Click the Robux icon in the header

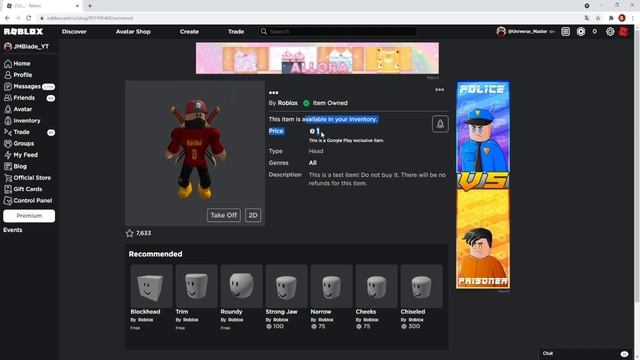(580, 31)
